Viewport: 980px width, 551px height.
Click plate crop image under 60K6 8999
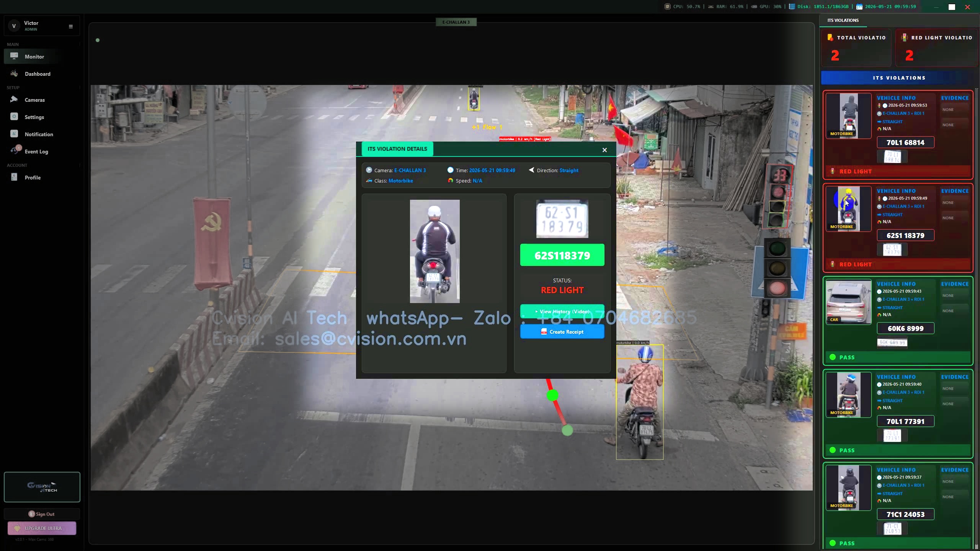click(x=892, y=342)
